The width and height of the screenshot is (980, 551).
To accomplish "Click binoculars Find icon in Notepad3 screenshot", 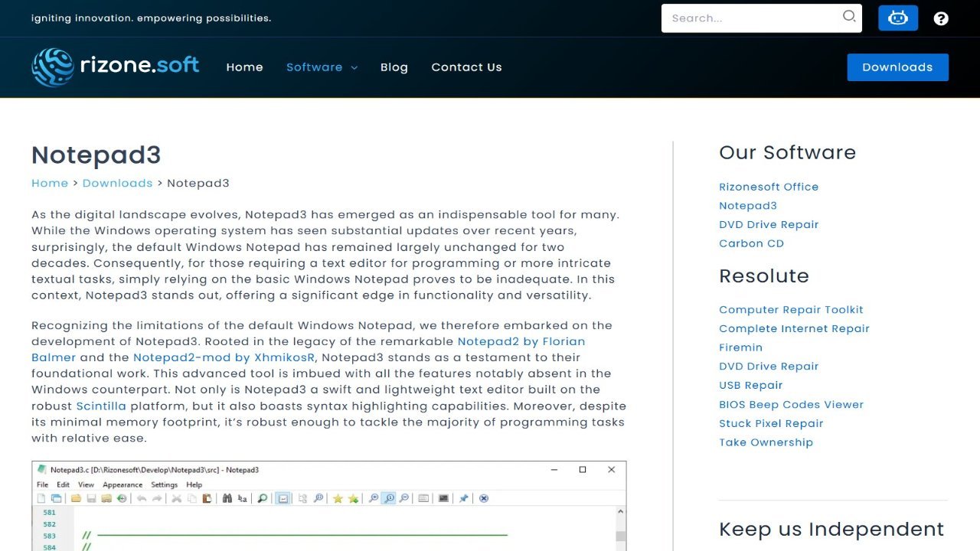I will 227,498.
